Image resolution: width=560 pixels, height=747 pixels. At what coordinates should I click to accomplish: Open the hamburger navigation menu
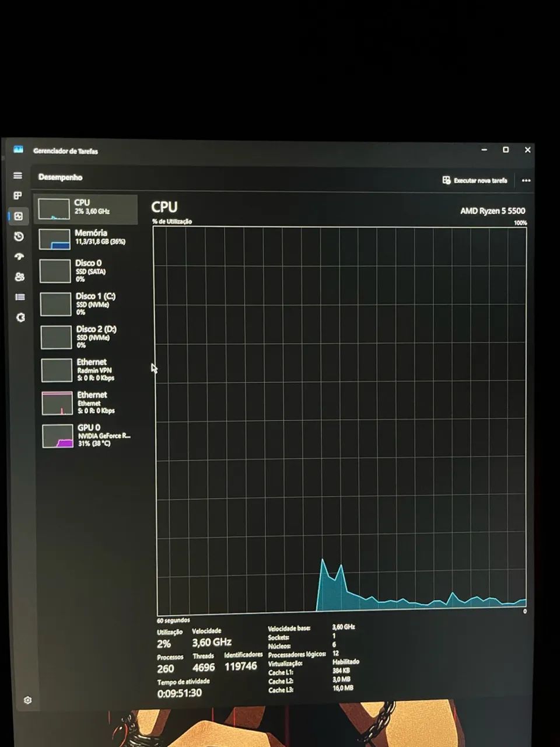coord(17,176)
